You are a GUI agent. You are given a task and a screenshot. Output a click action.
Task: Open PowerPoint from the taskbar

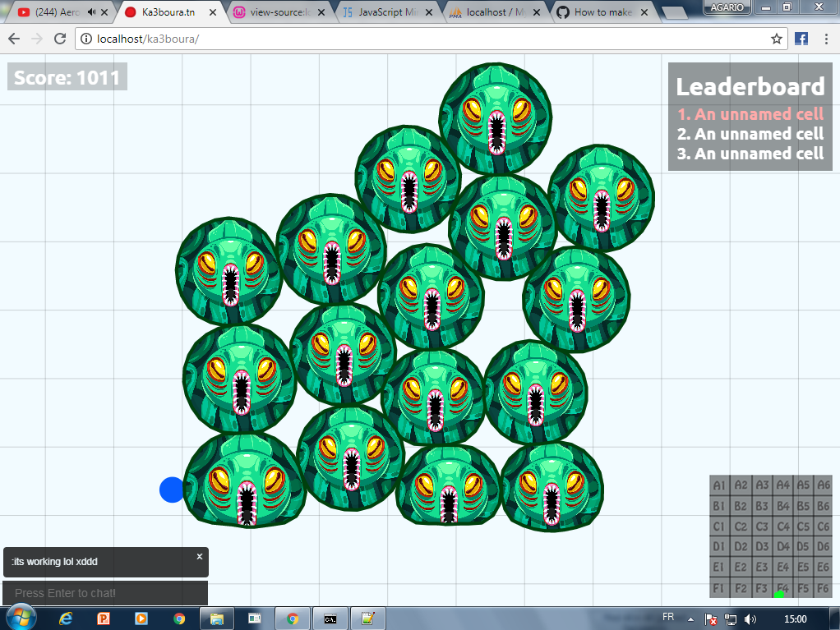coord(104,619)
